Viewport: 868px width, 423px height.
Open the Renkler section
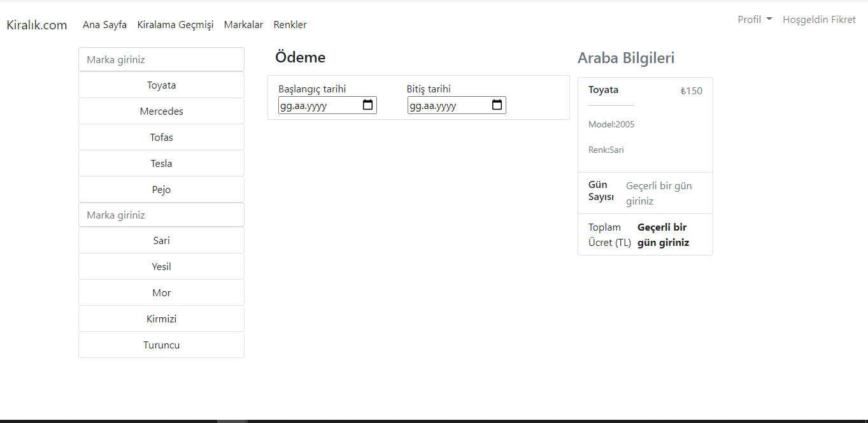[x=290, y=24]
